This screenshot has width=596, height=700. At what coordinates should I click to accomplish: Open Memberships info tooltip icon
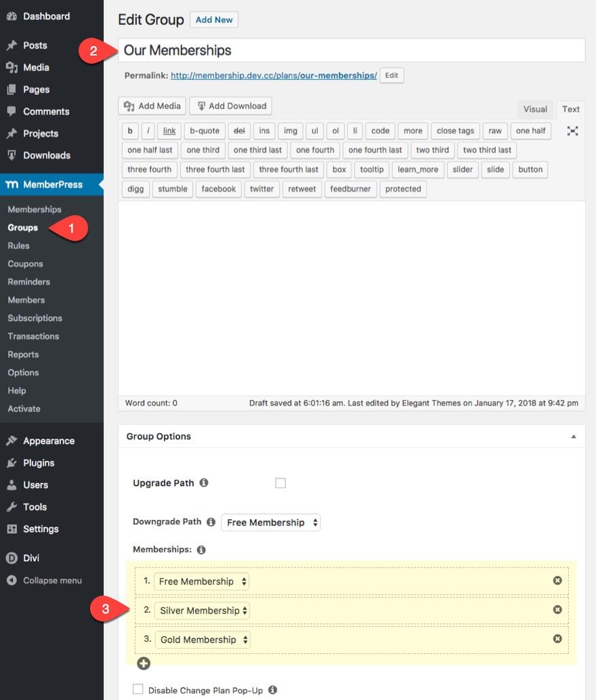pos(202,550)
